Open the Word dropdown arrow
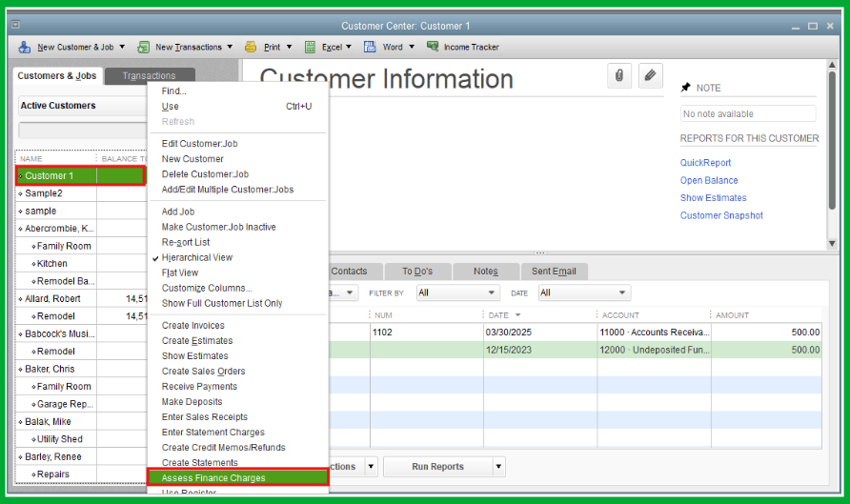Viewport: 850px width, 504px height. 412,47
